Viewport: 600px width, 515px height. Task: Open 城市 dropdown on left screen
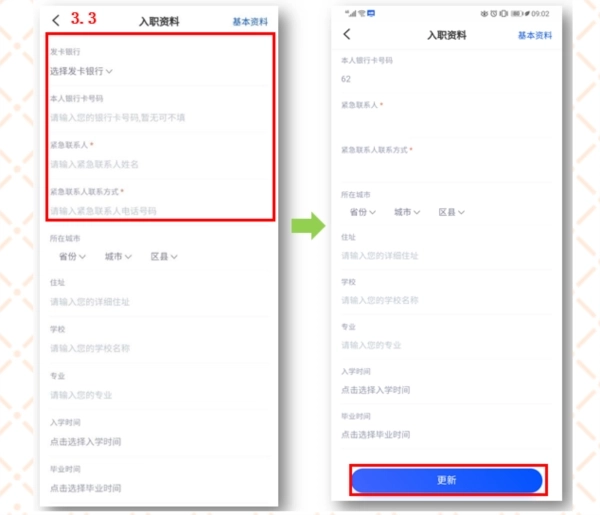(x=118, y=256)
